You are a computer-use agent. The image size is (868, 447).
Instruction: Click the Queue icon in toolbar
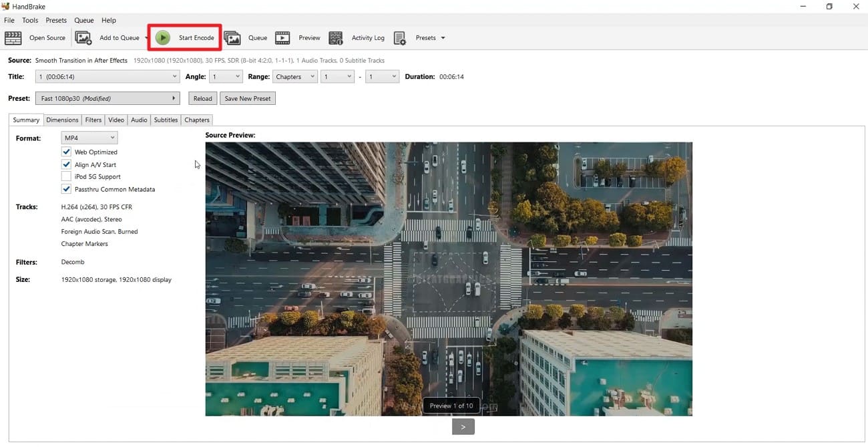pos(232,38)
